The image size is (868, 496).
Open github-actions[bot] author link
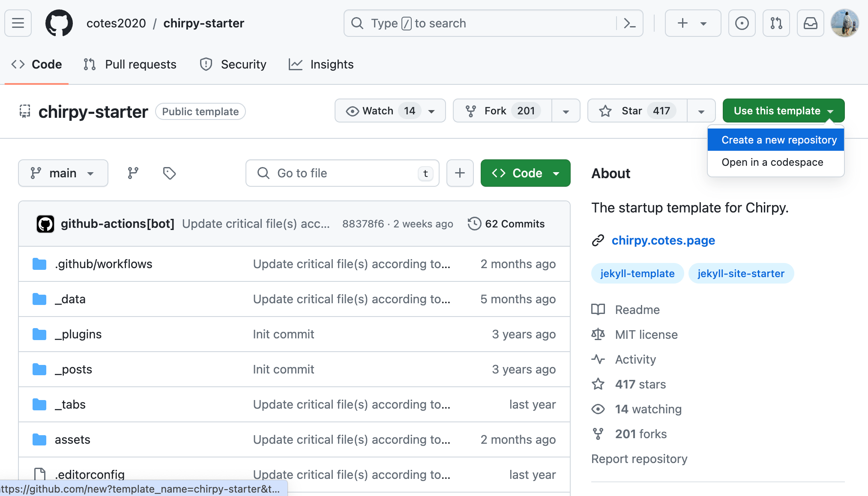coord(117,224)
